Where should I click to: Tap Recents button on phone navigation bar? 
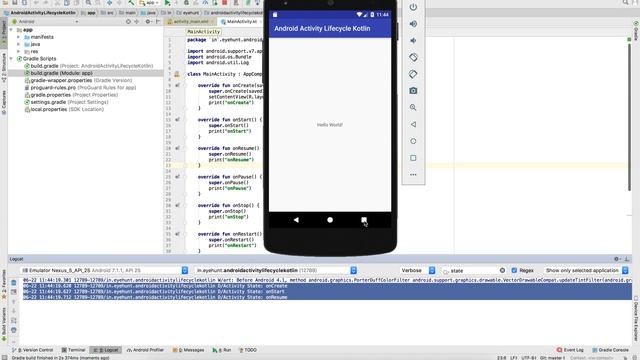[364, 220]
